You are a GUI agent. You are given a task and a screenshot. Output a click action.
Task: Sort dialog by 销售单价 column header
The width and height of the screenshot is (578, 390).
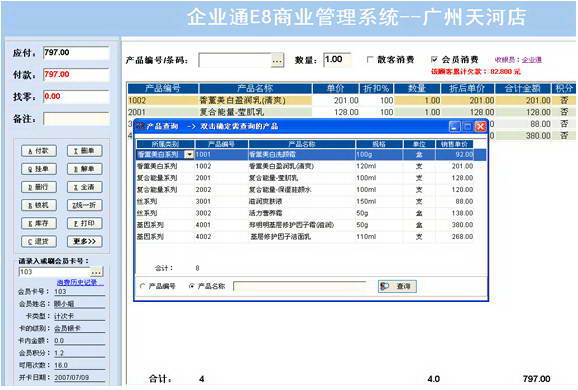[455, 144]
